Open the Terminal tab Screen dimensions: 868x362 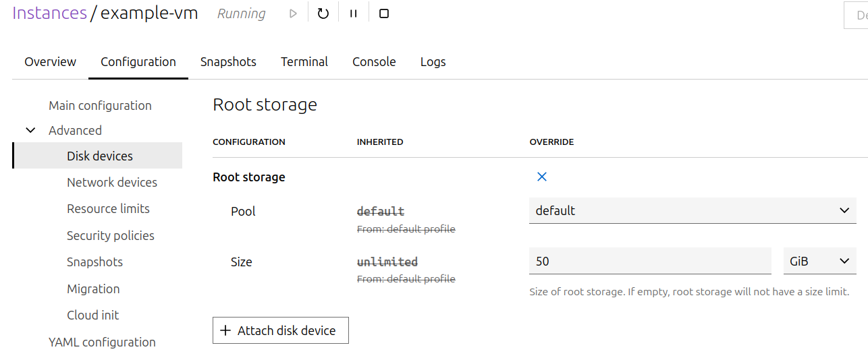point(304,62)
